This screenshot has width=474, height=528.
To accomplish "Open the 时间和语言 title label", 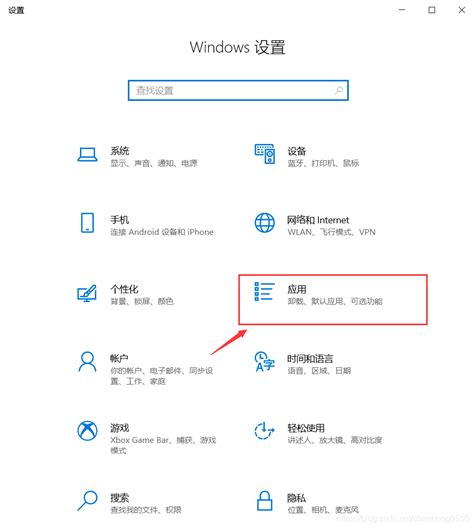I will [x=310, y=359].
